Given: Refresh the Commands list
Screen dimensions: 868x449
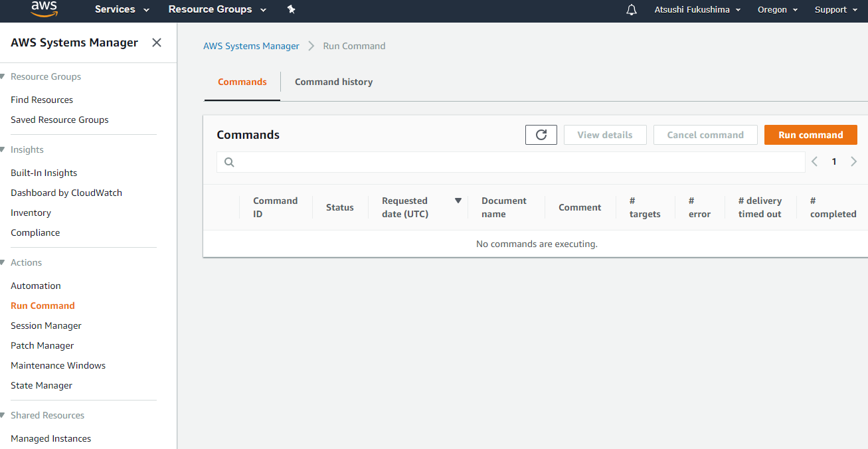Looking at the screenshot, I should coord(541,135).
